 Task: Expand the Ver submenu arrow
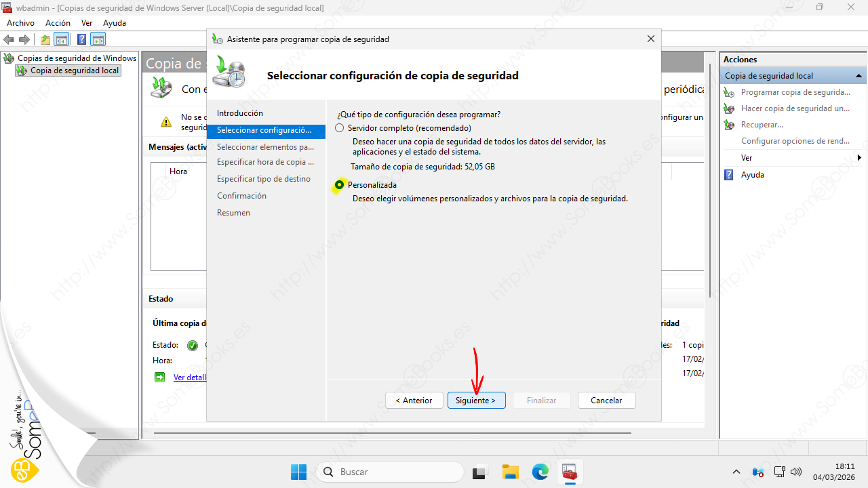pyautogui.click(x=859, y=158)
